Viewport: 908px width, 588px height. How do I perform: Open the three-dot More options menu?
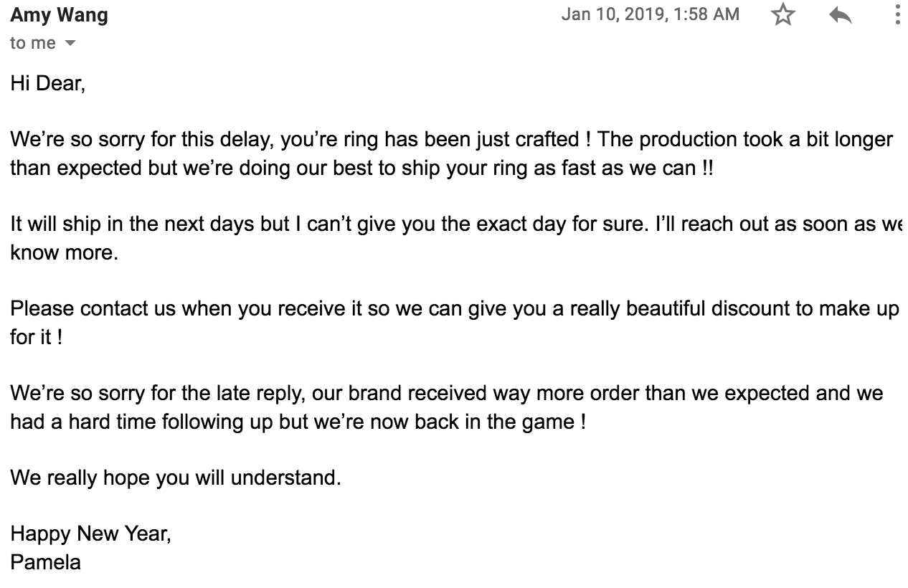coord(897,15)
